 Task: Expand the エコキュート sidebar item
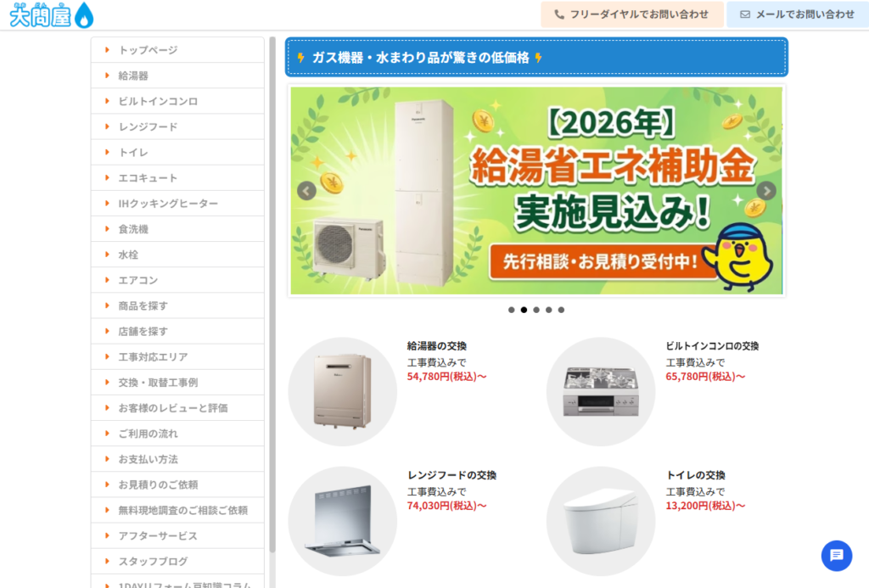(177, 178)
